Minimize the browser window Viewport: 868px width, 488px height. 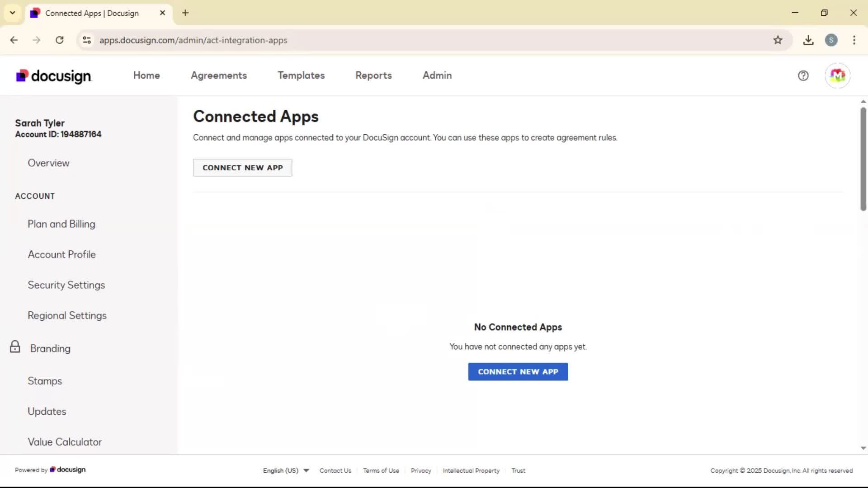(795, 13)
